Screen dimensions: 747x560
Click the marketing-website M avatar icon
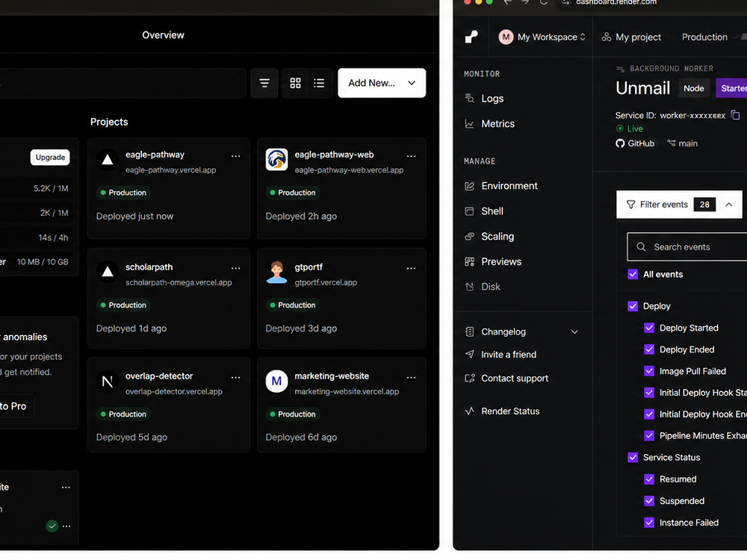277,382
